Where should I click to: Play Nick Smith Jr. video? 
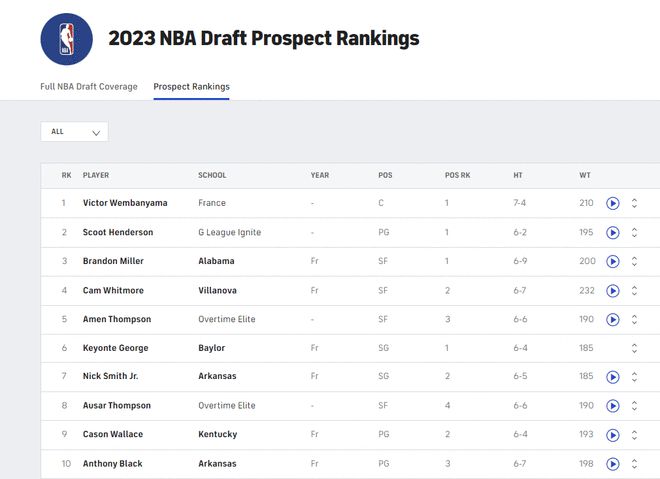coord(612,377)
